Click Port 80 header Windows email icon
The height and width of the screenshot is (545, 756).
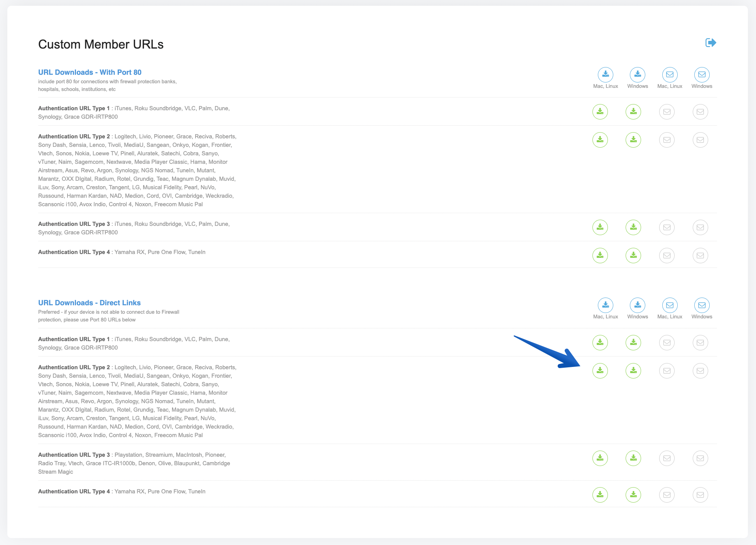tap(702, 74)
